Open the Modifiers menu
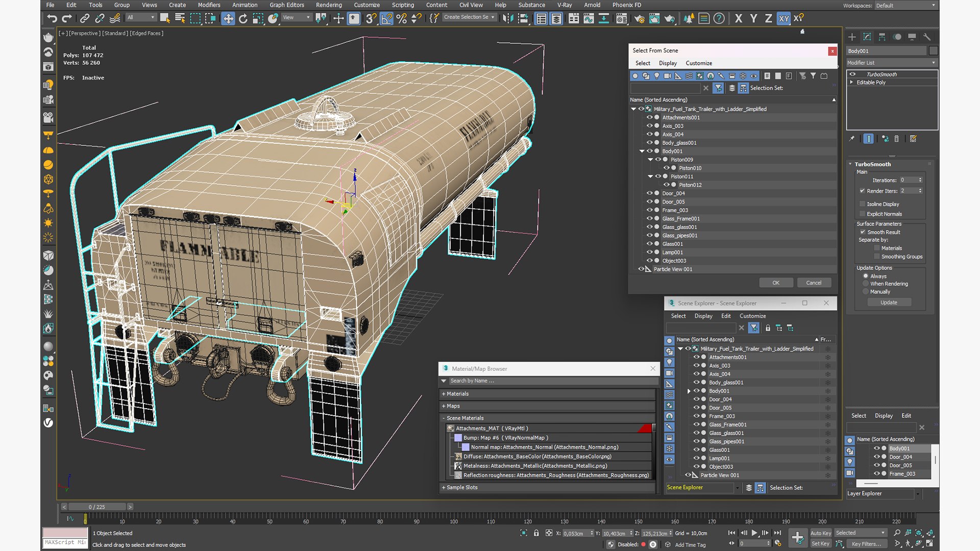This screenshot has width=980, height=551. [209, 5]
